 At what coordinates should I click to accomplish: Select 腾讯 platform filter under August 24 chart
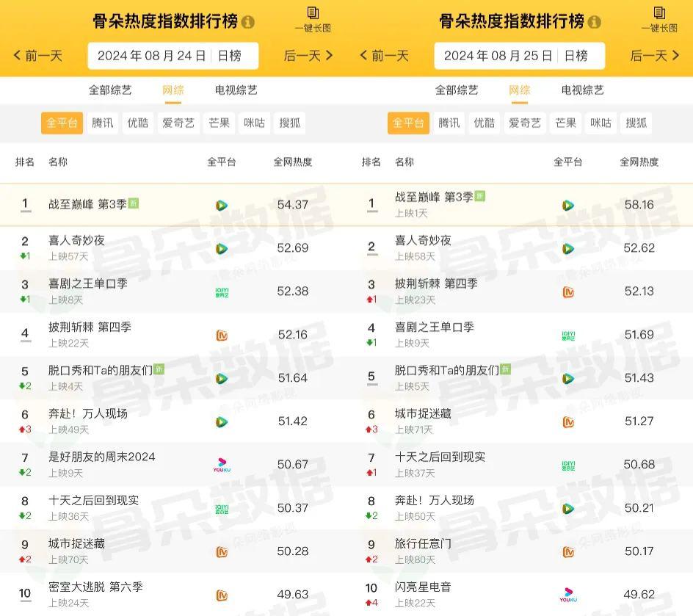point(103,123)
